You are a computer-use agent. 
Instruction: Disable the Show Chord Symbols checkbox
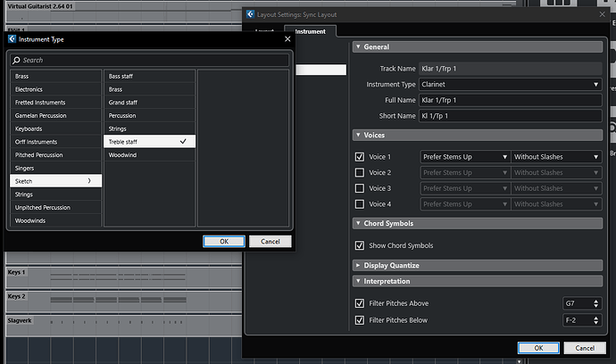359,245
